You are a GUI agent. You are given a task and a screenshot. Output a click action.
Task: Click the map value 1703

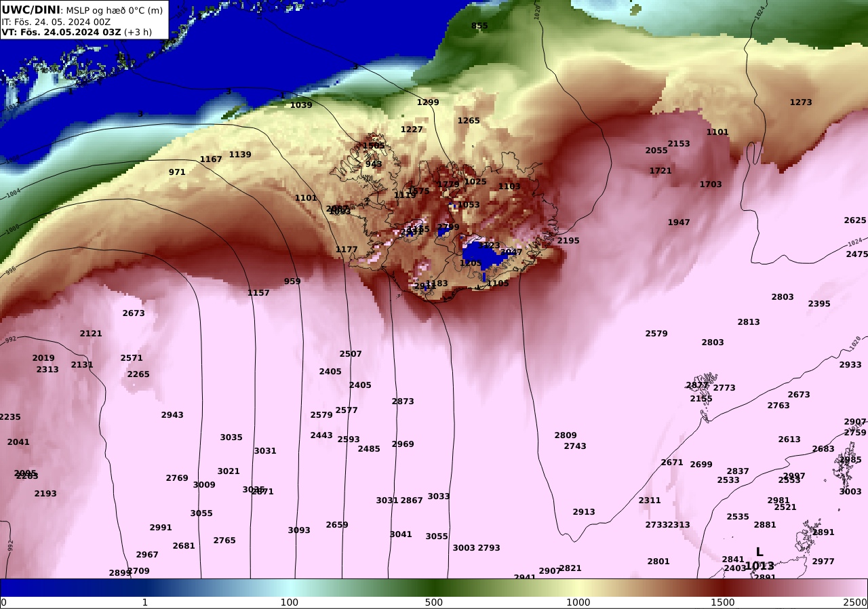(711, 184)
